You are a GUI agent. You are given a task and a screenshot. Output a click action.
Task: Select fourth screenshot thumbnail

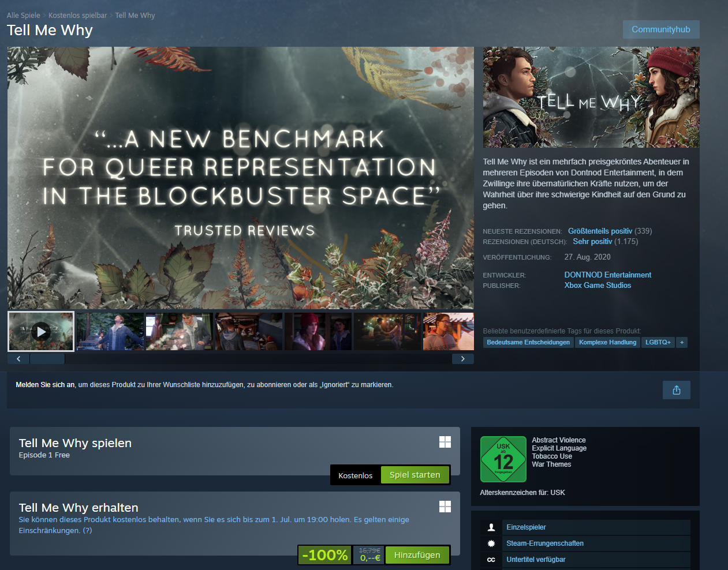(x=249, y=332)
